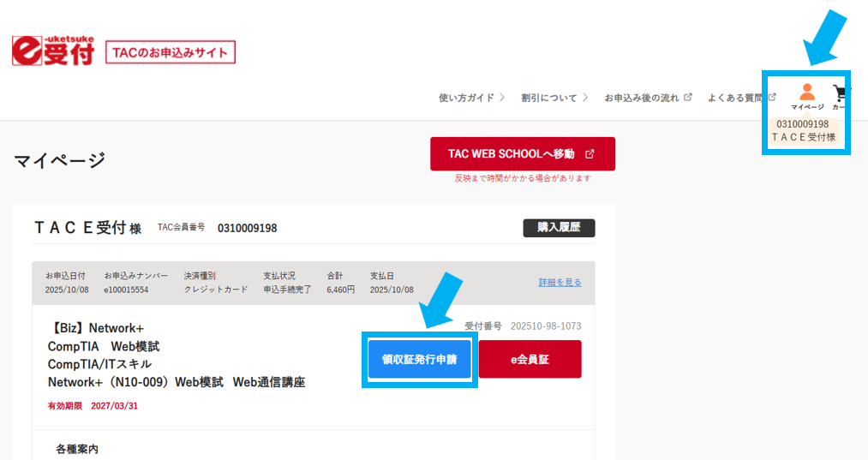Click the 0310009198 member label under マイページ
Viewport: 868px width, 460px height.
[802, 124]
